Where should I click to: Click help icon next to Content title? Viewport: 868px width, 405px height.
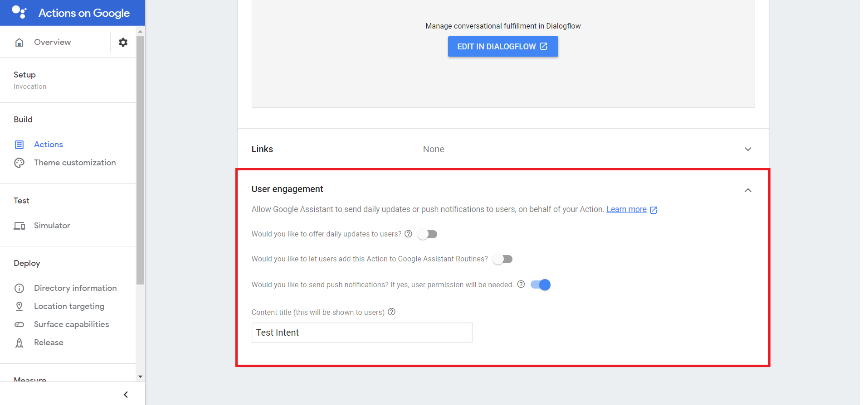[392, 312]
